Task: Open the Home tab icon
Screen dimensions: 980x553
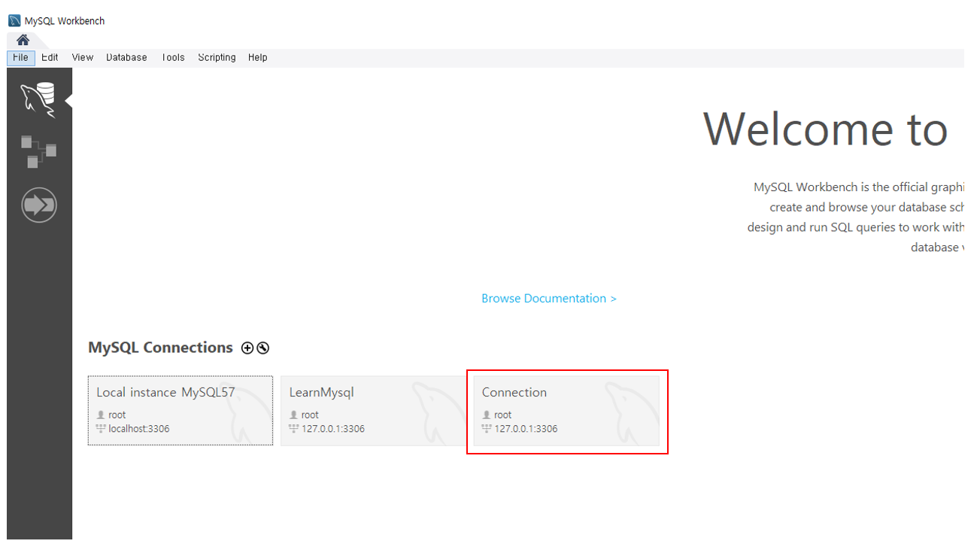Action: (x=23, y=40)
